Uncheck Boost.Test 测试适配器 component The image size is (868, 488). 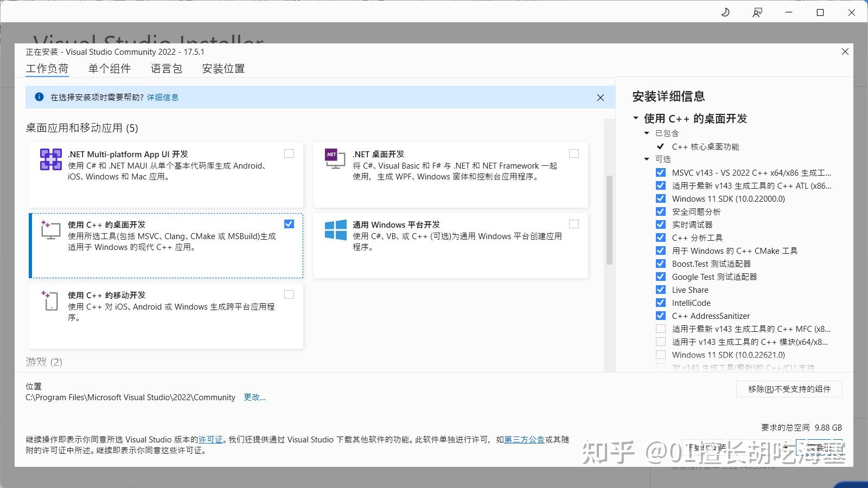pyautogui.click(x=660, y=264)
